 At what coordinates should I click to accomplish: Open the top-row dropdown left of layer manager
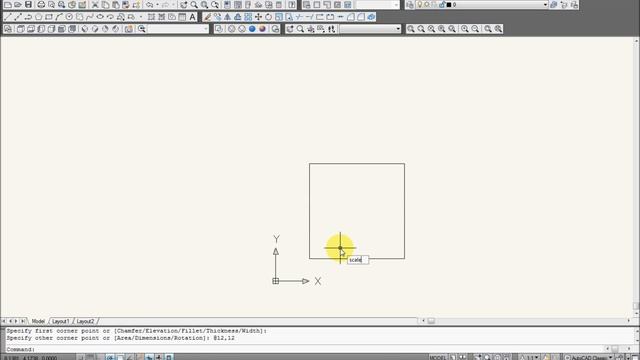click(377, 5)
